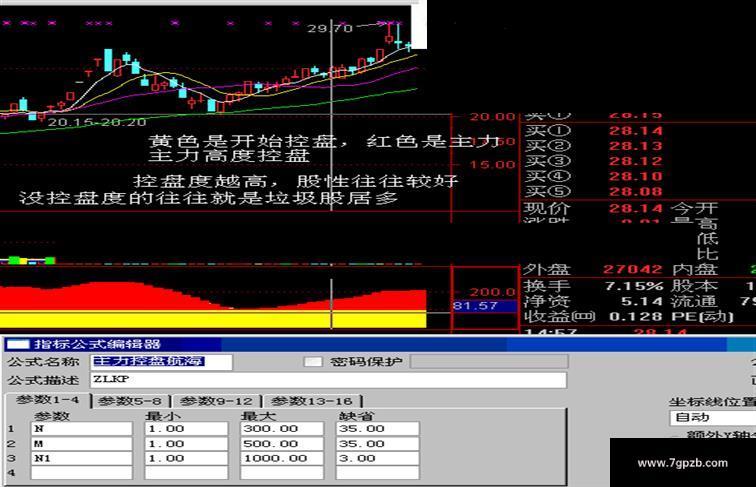Edit maximum value 300.00 of parameter N
Viewport: 756px width, 487px height.
(x=282, y=429)
